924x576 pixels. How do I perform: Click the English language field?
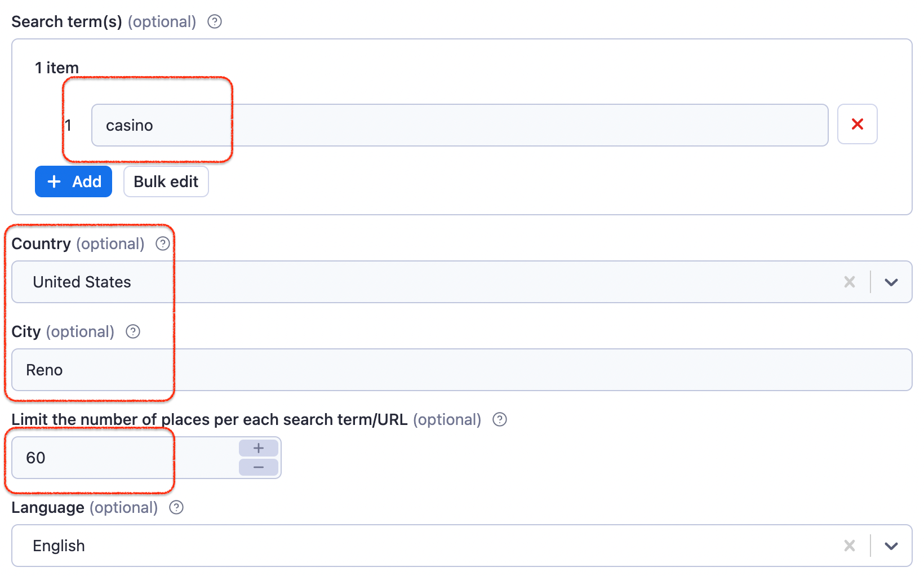[x=338, y=546]
